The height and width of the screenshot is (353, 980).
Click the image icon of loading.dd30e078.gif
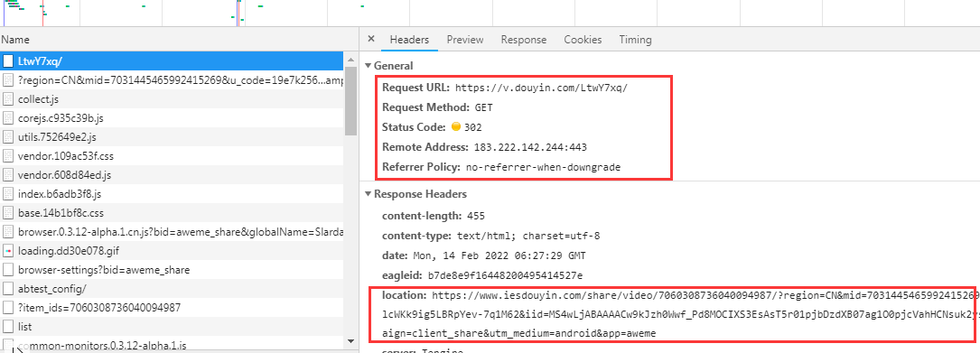click(8, 251)
